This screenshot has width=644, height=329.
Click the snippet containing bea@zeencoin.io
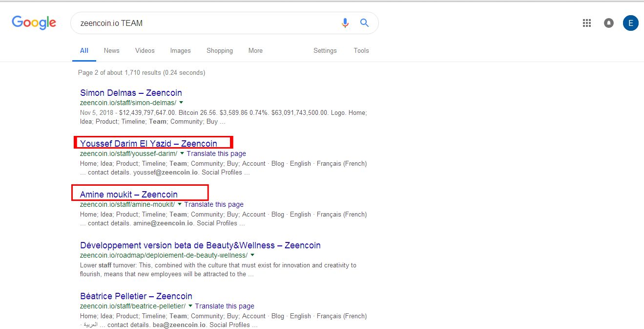pyautogui.click(x=223, y=320)
